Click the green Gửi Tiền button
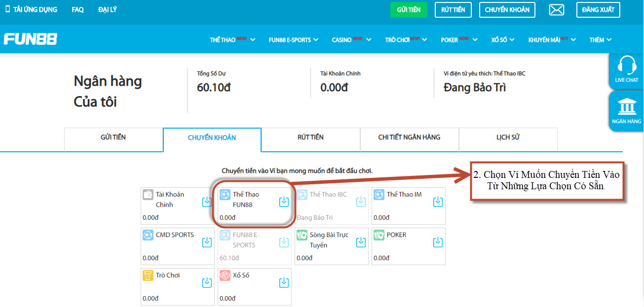 [409, 10]
